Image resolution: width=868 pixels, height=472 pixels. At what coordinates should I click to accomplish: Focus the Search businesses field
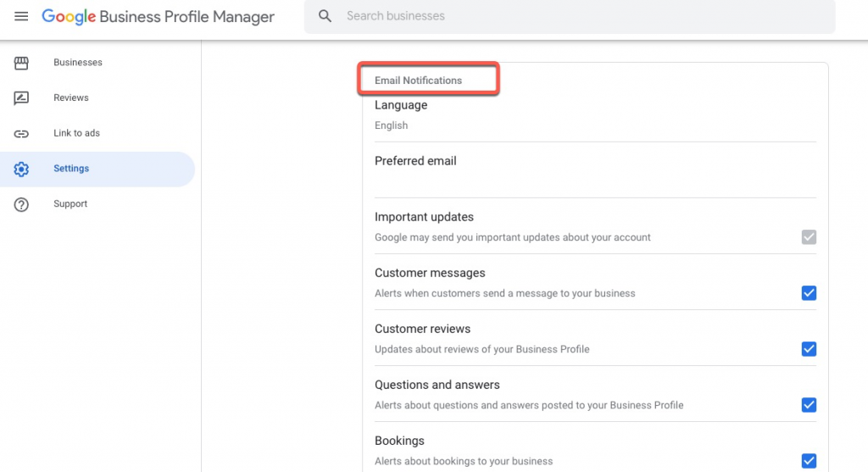[570, 16]
